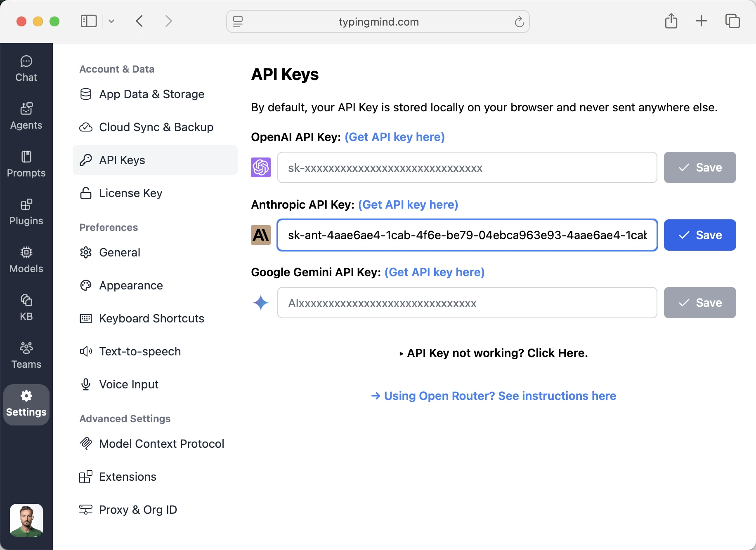Open the Prompts library
The width and height of the screenshot is (756, 550).
point(26,164)
